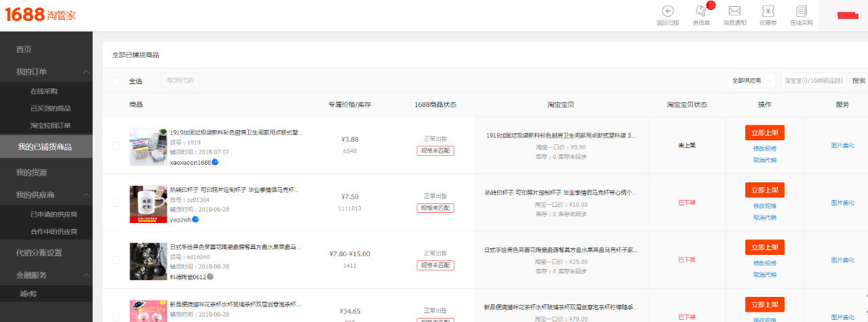Open the 进货单 purchase cart icon
The width and height of the screenshot is (868, 322).
[701, 11]
